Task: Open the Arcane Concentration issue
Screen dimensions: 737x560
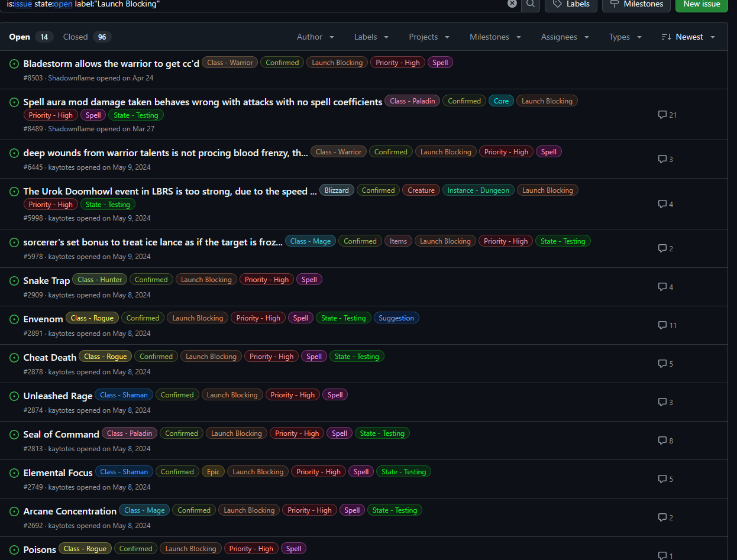Action: coord(70,511)
